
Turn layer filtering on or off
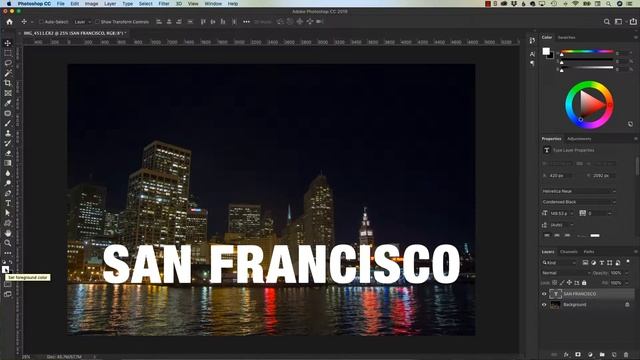[628, 262]
